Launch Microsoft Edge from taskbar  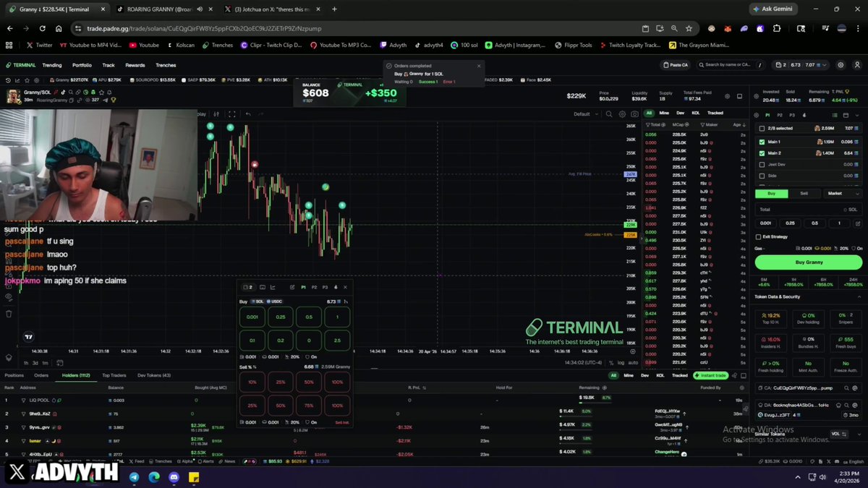[x=154, y=477]
